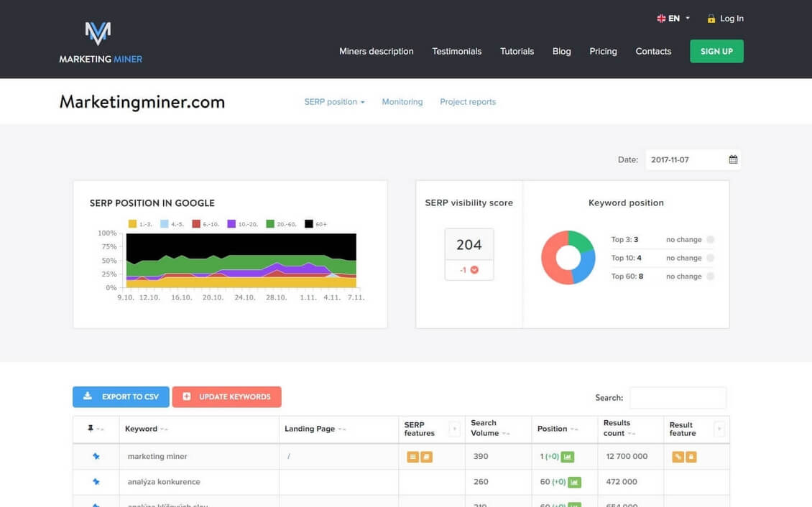The height and width of the screenshot is (507, 812).
Task: Toggle the 60+ black legend swatch
Action: [309, 224]
